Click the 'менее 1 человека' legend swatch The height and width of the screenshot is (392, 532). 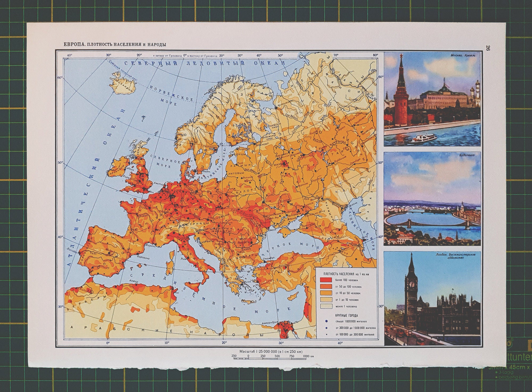click(326, 306)
